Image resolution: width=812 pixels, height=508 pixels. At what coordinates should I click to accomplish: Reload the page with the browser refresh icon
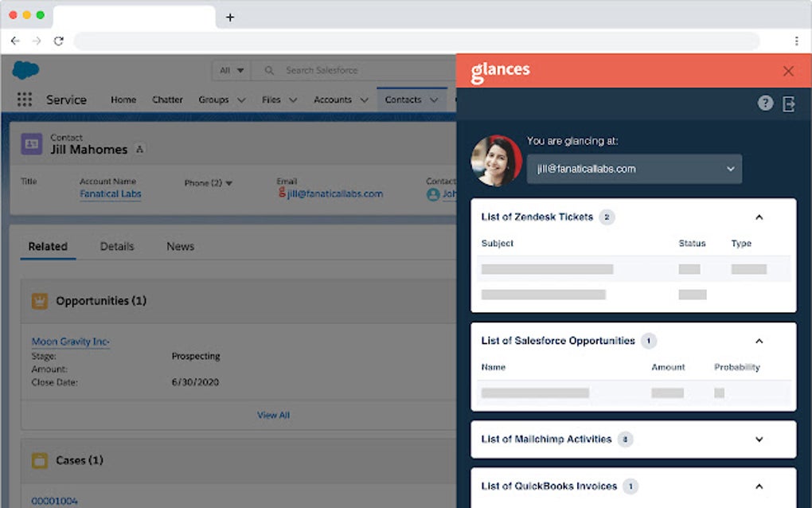[58, 41]
